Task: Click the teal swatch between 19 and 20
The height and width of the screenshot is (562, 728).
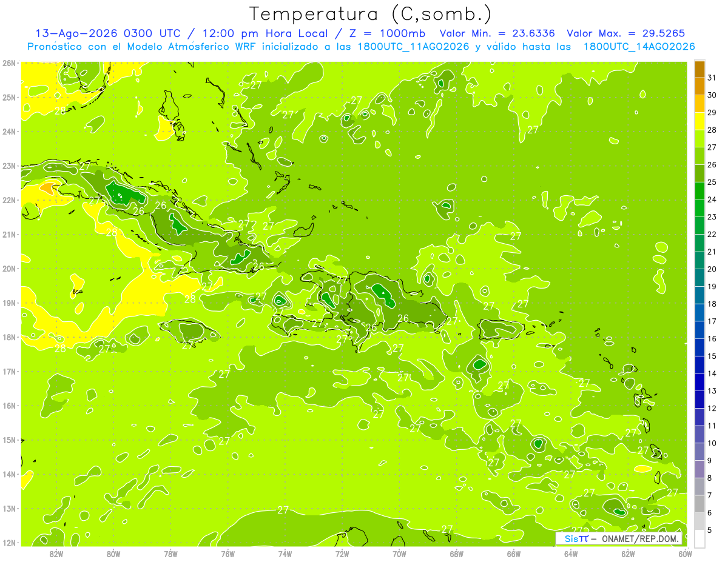Action: [699, 278]
